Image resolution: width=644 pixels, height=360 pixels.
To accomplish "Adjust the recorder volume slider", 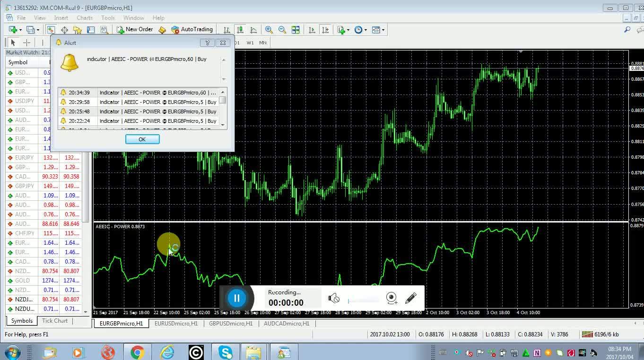I will 364,300.
